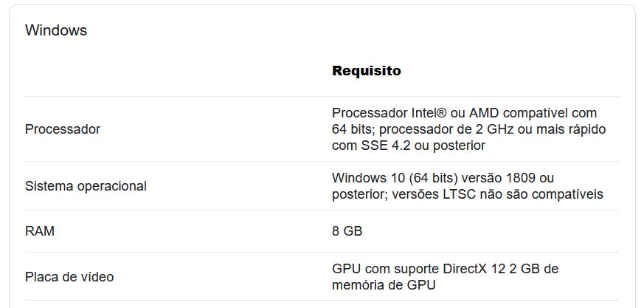The width and height of the screenshot is (644, 308).
Task: Click the memória de GPU line
Action: [x=384, y=284]
